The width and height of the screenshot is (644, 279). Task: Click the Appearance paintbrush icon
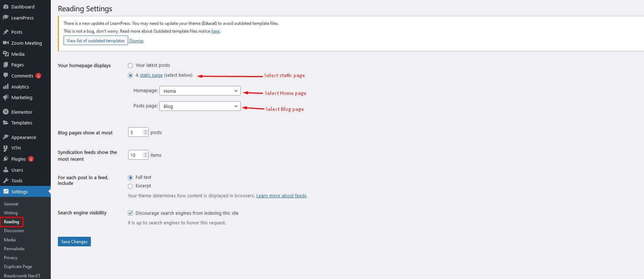click(x=6, y=137)
